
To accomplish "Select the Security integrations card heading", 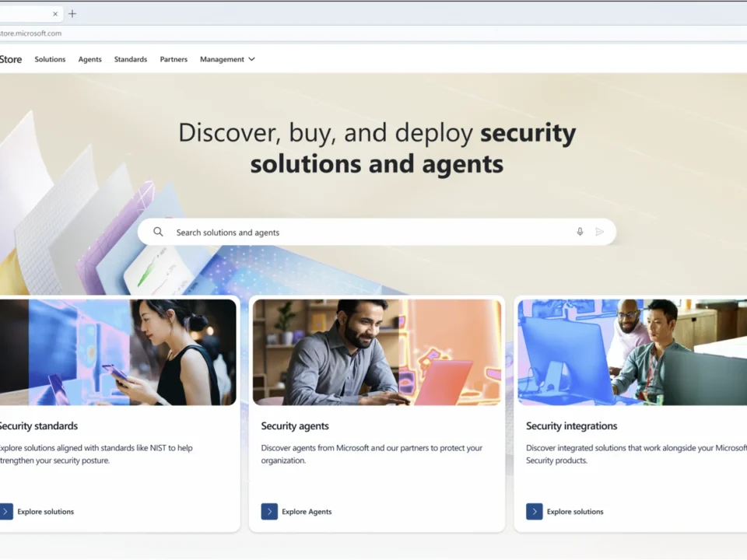I will point(571,426).
